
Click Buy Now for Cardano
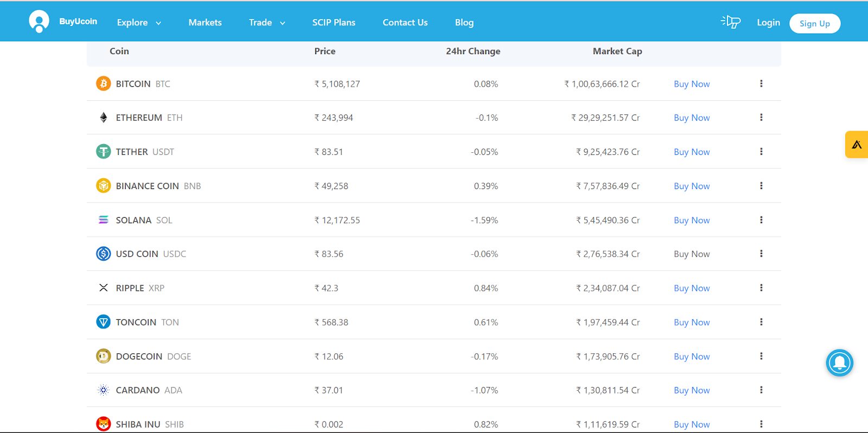tap(692, 390)
